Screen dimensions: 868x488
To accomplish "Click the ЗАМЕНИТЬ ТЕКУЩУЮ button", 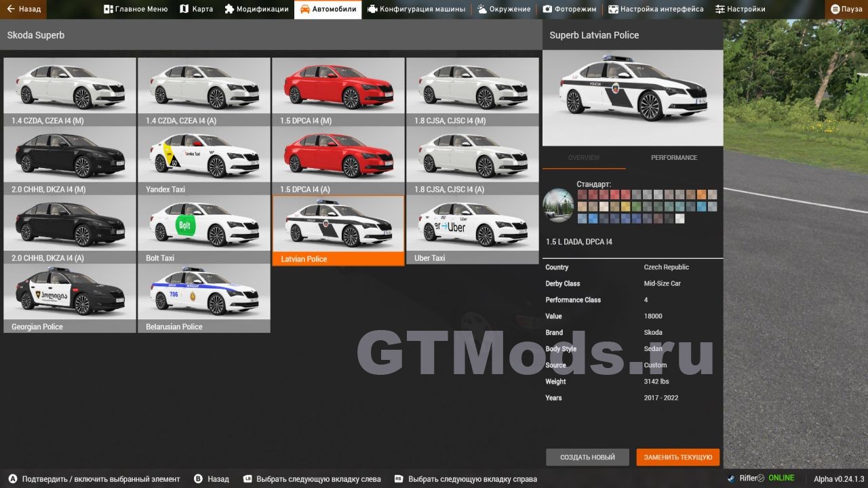I will 678,457.
